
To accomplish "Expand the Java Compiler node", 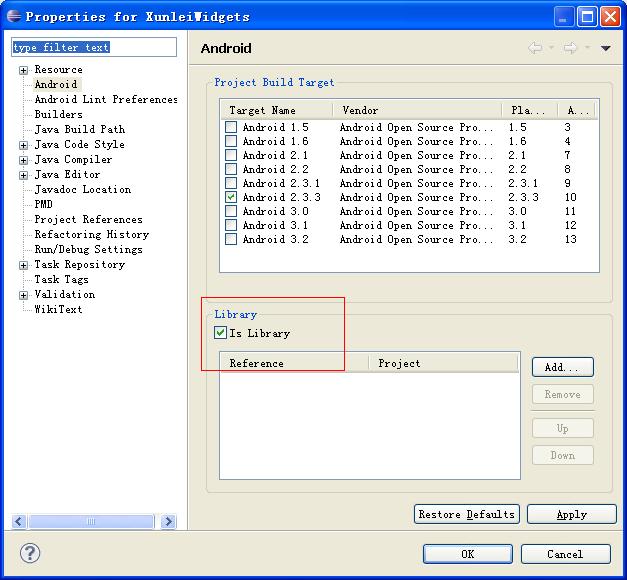I will point(24,160).
